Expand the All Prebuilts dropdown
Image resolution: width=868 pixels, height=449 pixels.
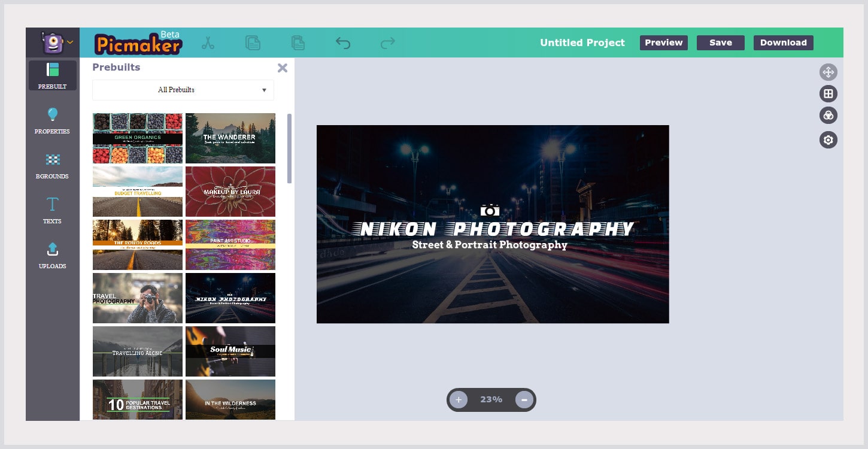click(x=183, y=90)
